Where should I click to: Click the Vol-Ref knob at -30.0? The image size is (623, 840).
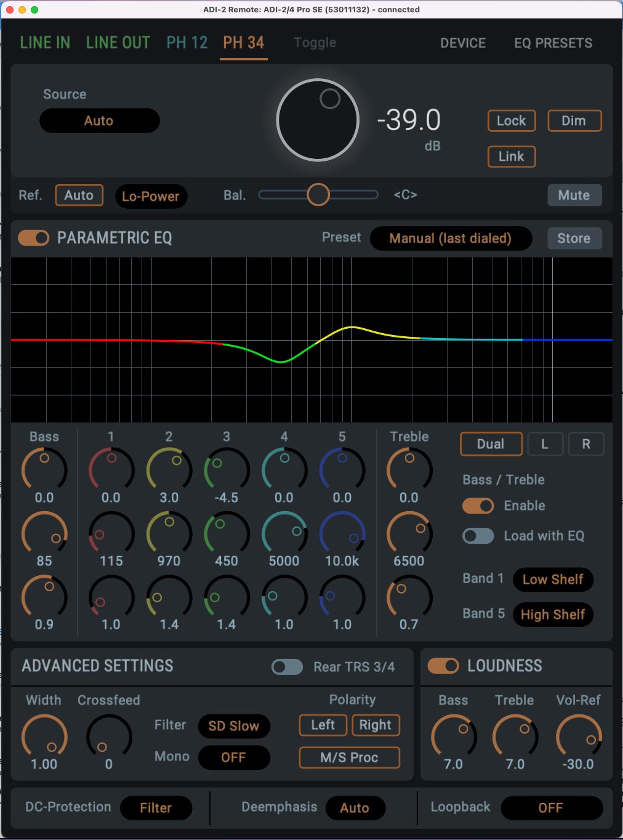point(579,737)
